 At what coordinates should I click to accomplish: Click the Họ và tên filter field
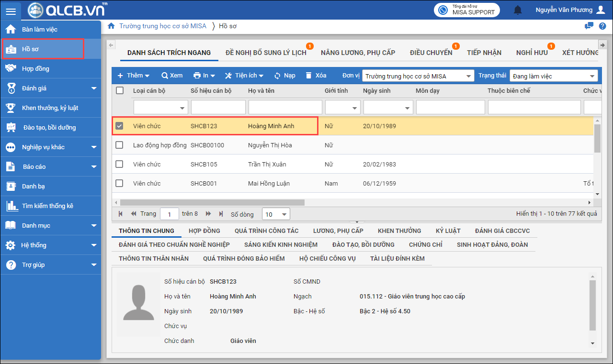(285, 107)
